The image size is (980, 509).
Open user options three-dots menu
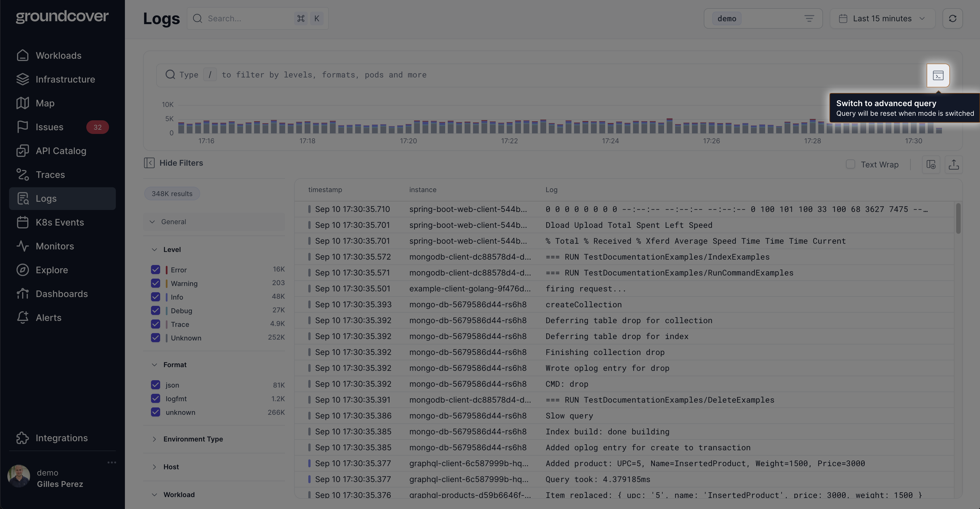click(112, 462)
